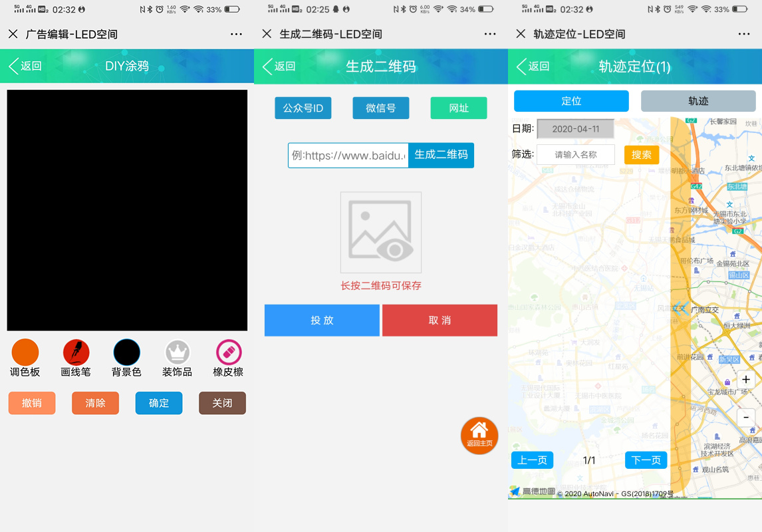Switch to the 定位 positioning tab
Viewport: 762px width, 532px height.
(x=571, y=100)
